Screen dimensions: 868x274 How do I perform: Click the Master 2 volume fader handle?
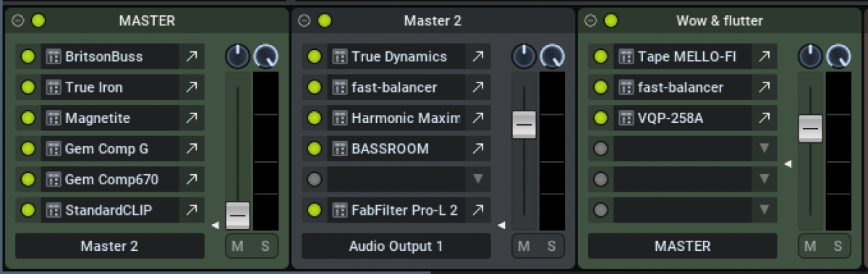pyautogui.click(x=524, y=124)
